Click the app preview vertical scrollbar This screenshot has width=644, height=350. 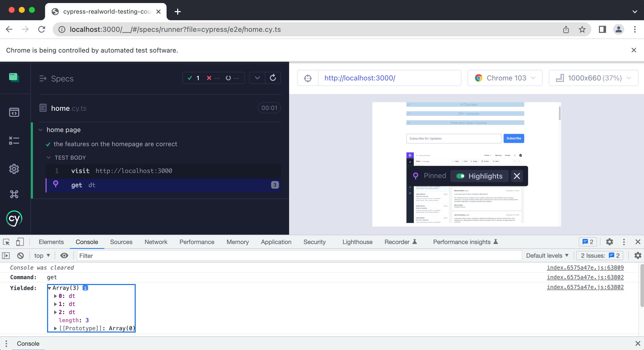[x=559, y=113]
